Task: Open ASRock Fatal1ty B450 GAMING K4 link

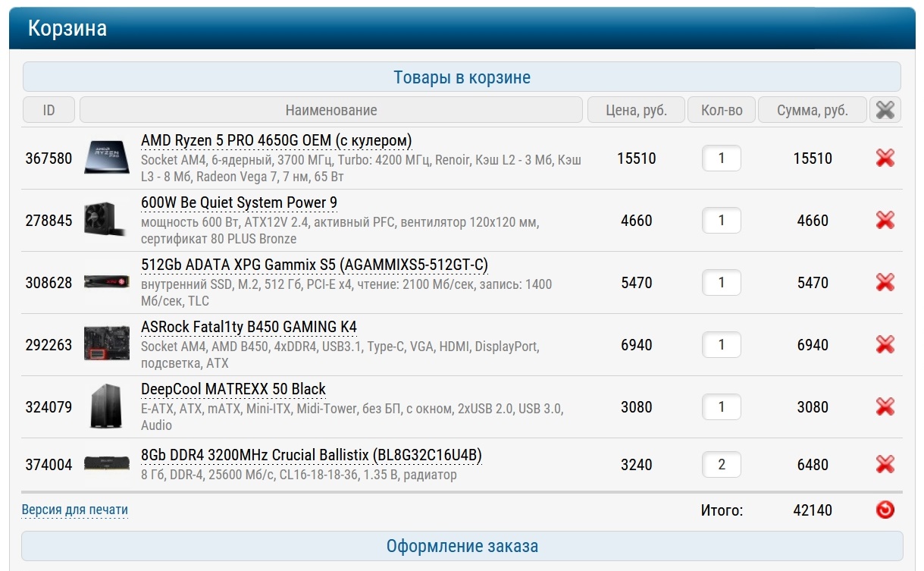Action: coord(249,328)
